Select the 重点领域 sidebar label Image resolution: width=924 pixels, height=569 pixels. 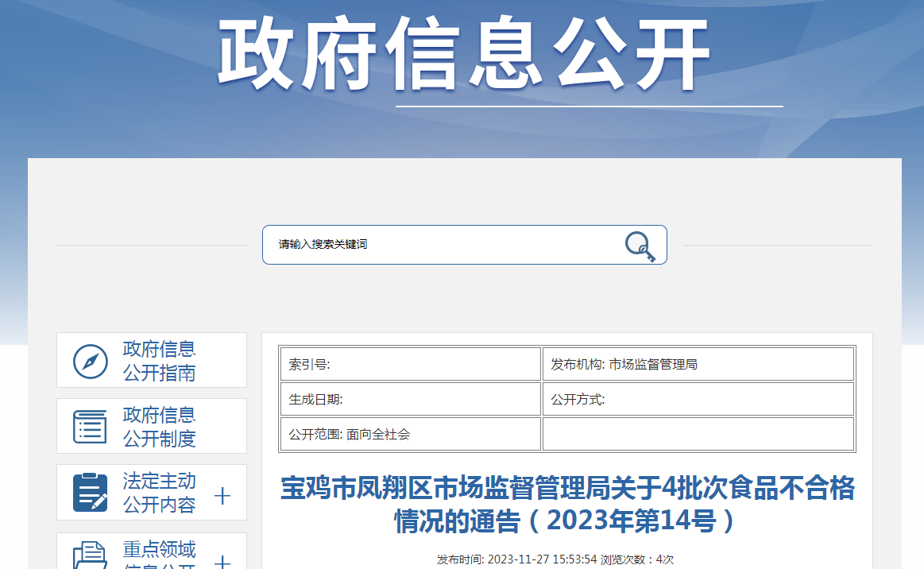159,551
